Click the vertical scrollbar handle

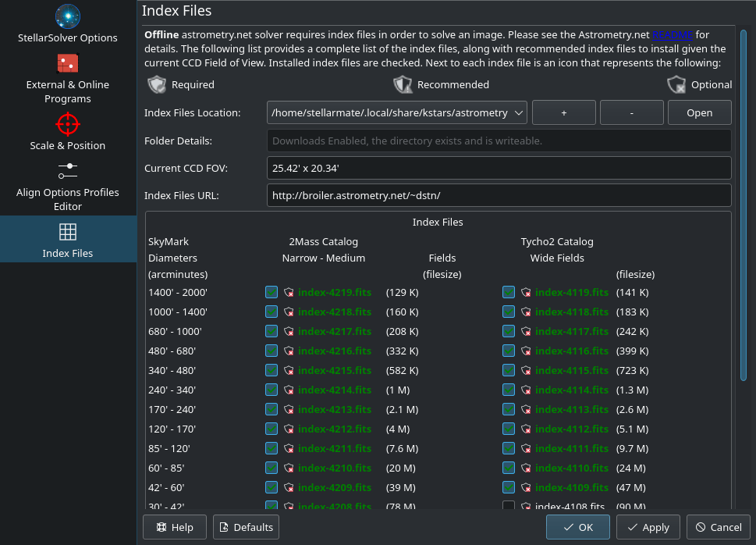[743, 205]
